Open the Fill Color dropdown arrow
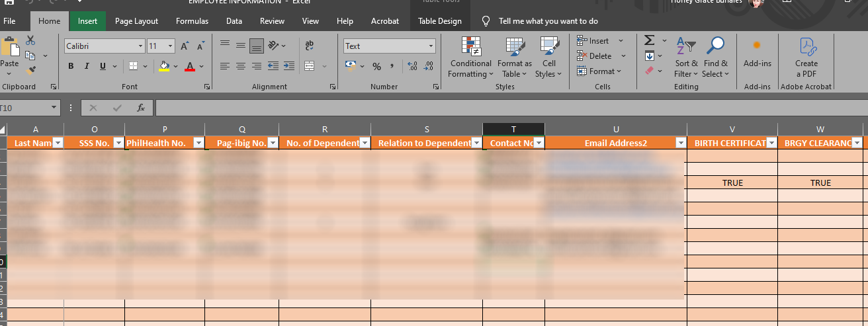 175,66
